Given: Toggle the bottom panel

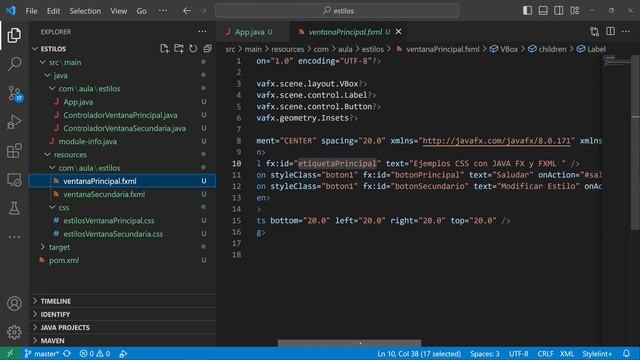Looking at the screenshot, I should click(x=543, y=11).
